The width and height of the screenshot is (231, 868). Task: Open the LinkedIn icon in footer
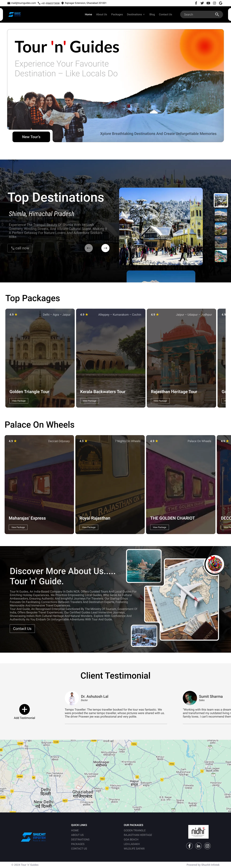(x=198, y=846)
